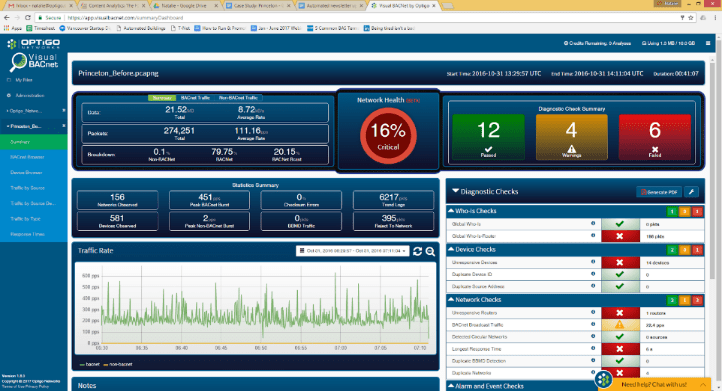Click the 16% Critical network health gauge
The width and height of the screenshot is (722, 391).
[388, 136]
